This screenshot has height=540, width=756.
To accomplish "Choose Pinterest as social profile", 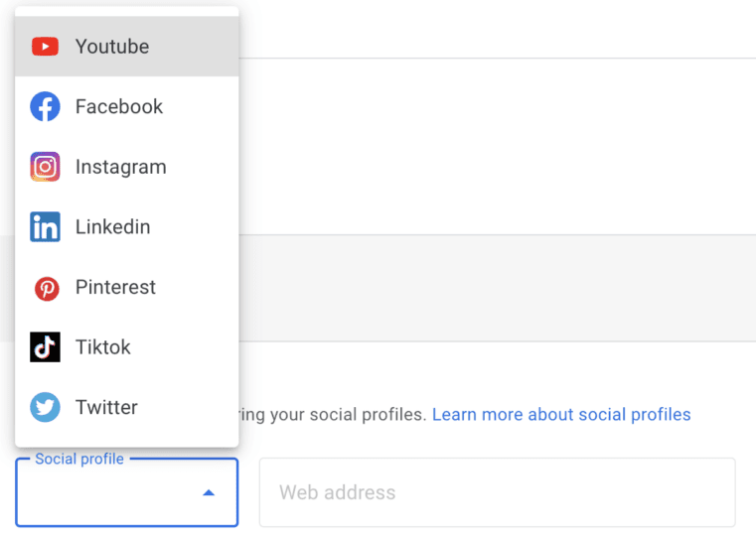I will (x=115, y=288).
